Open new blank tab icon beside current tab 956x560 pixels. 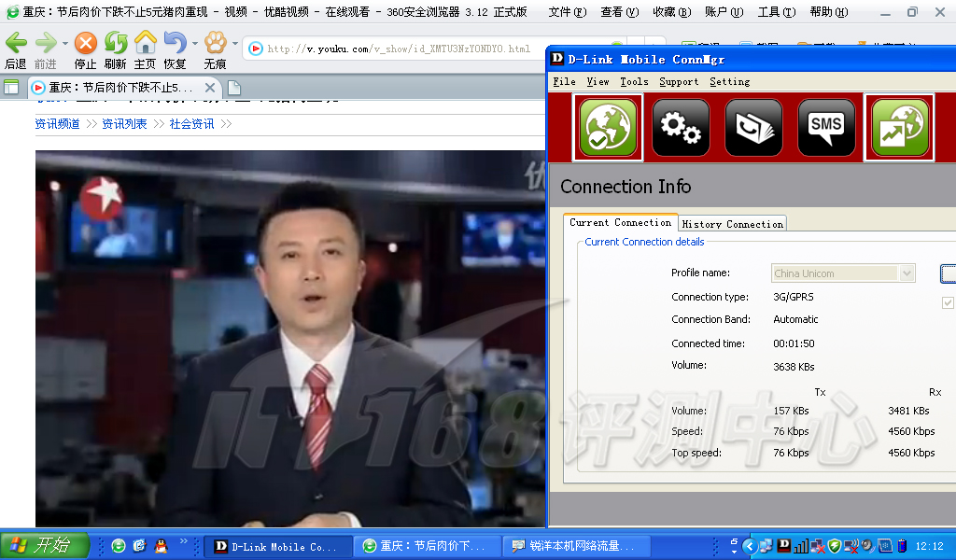[x=233, y=88]
